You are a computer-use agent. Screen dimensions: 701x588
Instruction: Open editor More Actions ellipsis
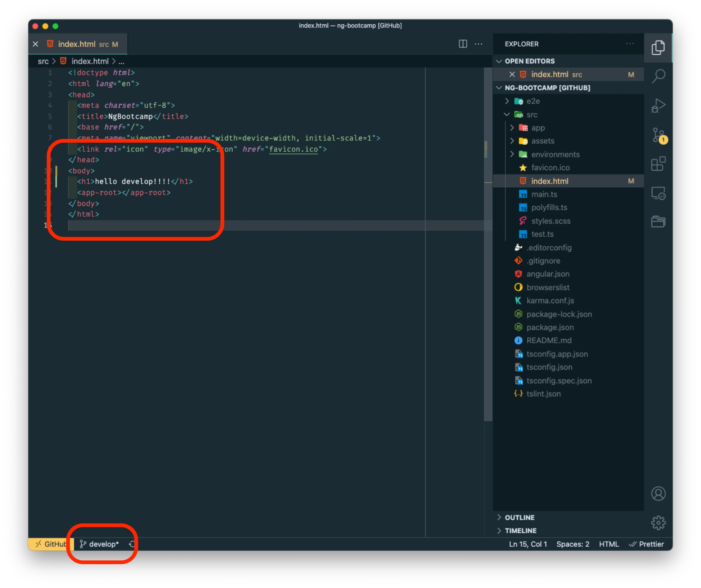tap(478, 44)
